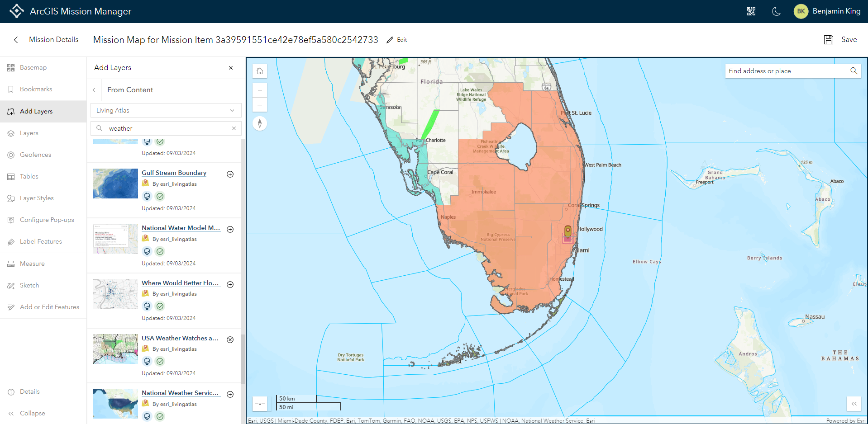Add the Gulf Stream Boundary layer with plus
868x424 pixels.
coord(230,174)
